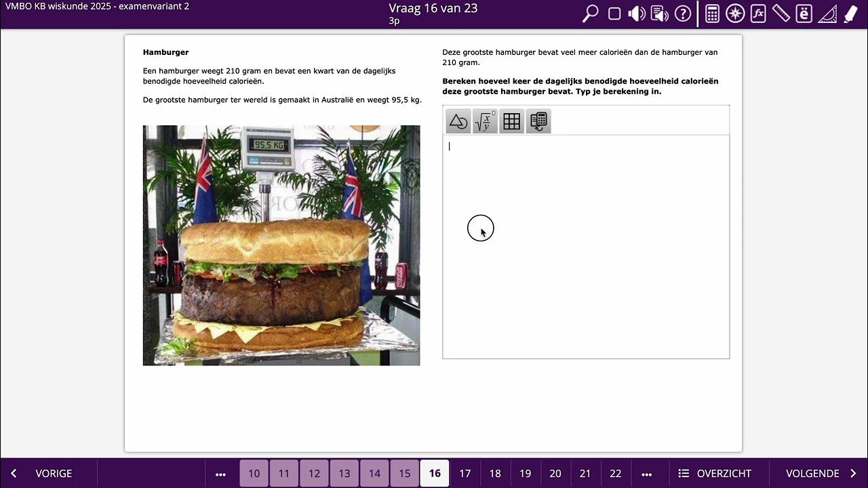This screenshot has width=868, height=488.
Task: Jump to question 18
Action: pos(495,474)
